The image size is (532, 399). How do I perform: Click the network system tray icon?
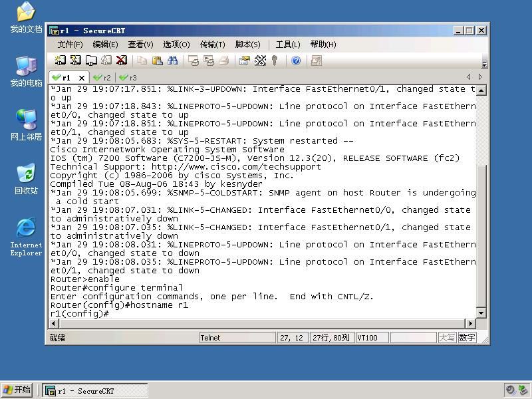[x=523, y=390]
